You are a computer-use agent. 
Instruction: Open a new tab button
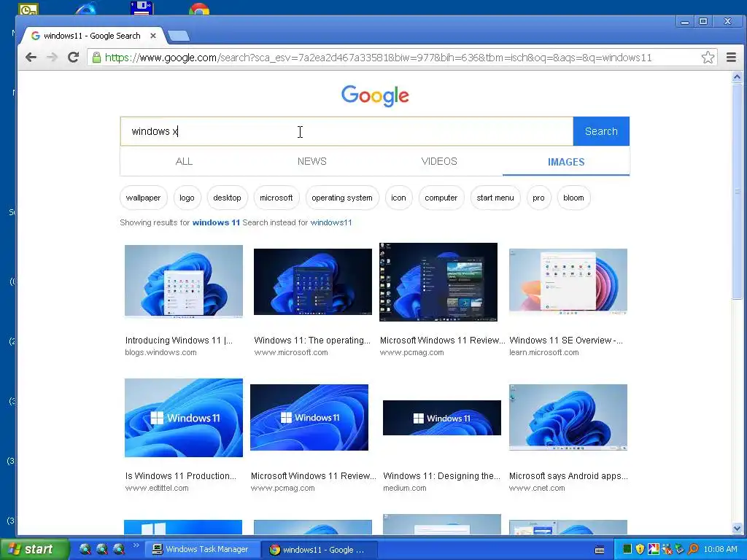tap(179, 36)
